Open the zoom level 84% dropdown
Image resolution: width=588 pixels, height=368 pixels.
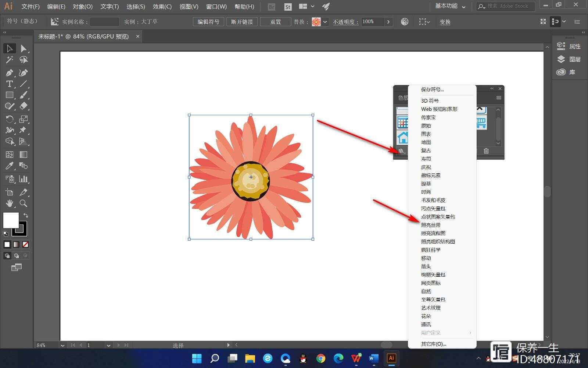(62, 345)
